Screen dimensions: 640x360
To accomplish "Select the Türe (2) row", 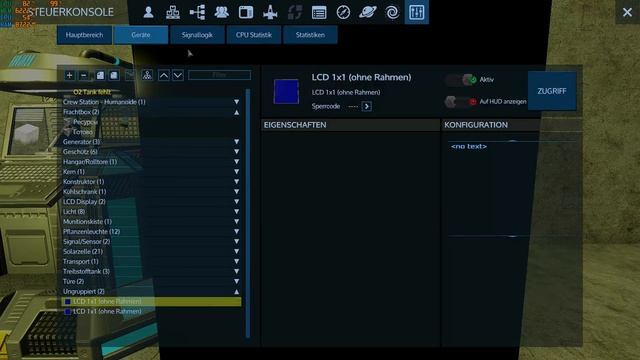I will point(151,281).
